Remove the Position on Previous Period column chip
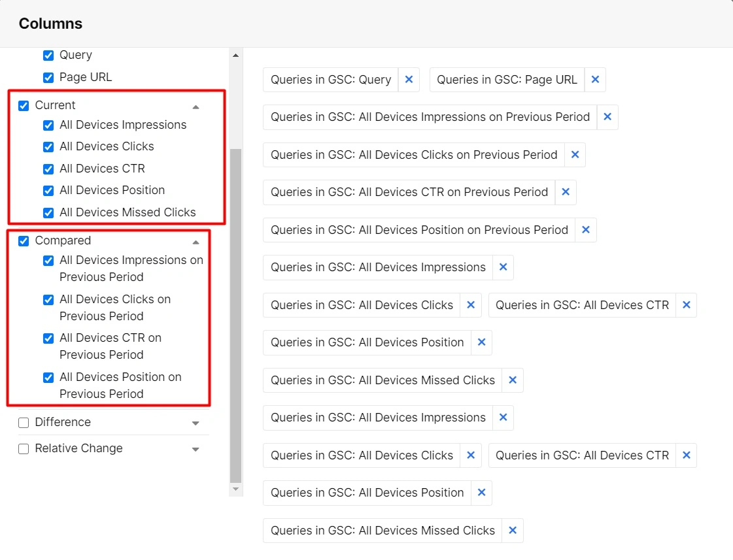 coord(585,230)
